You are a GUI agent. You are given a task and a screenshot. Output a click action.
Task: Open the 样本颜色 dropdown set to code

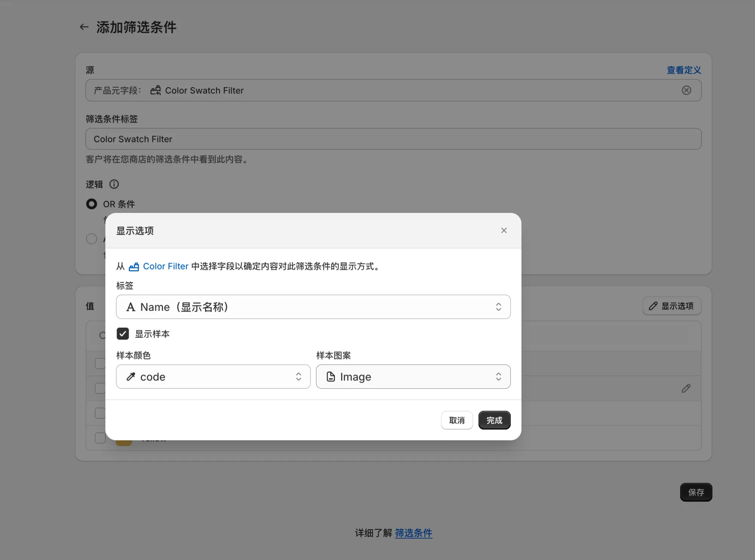pyautogui.click(x=213, y=377)
